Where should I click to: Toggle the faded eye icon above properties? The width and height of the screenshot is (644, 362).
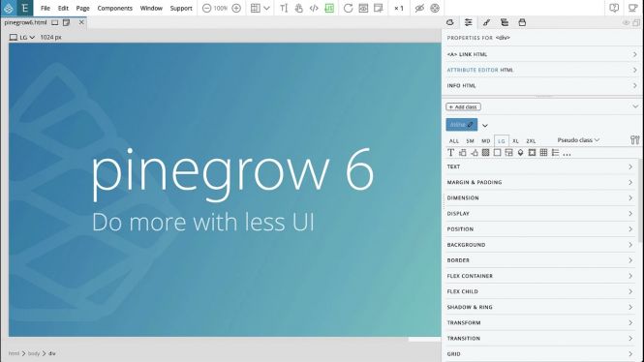click(626, 23)
